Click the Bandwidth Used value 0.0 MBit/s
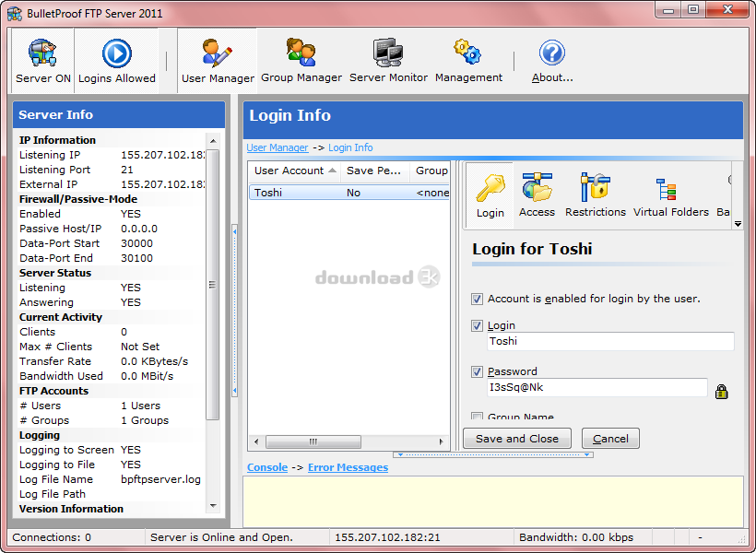The width and height of the screenshot is (756, 553). [147, 376]
